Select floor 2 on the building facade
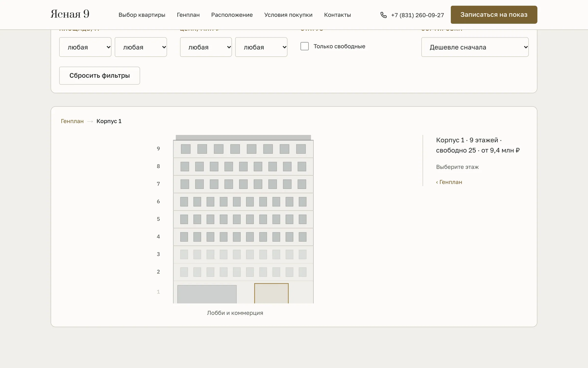Viewport: 588px width, 368px height. pos(243,272)
